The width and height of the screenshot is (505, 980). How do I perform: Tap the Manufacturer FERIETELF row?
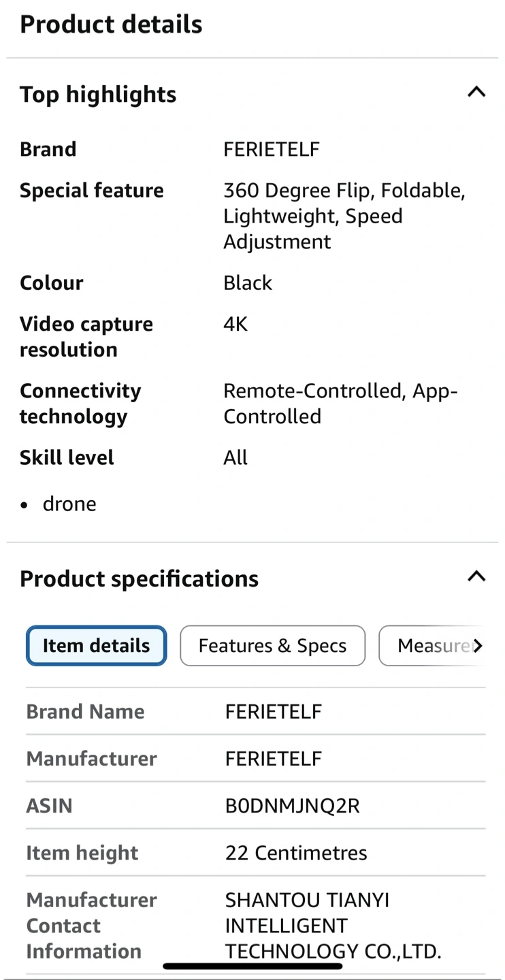(256, 758)
